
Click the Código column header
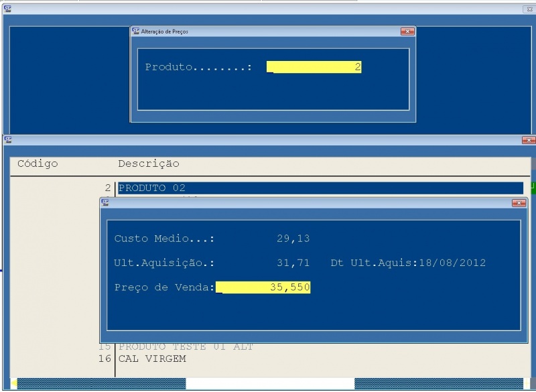(37, 164)
